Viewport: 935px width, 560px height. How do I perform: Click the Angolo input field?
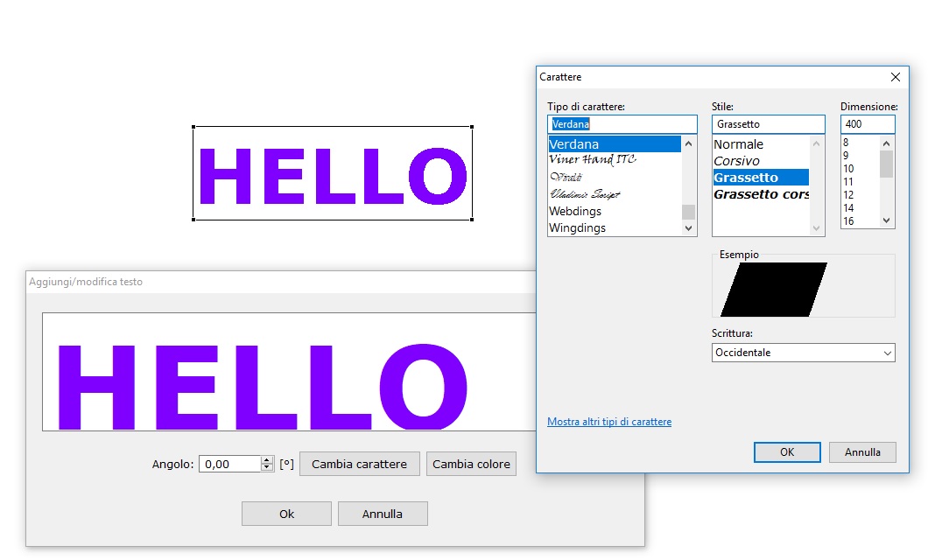point(229,464)
